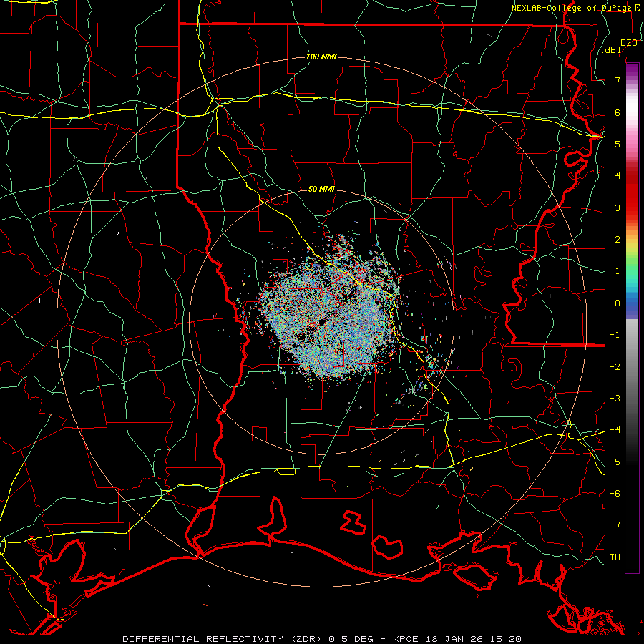
Task: Click the dark radar site at the echo center
Action: pyautogui.click(x=323, y=323)
